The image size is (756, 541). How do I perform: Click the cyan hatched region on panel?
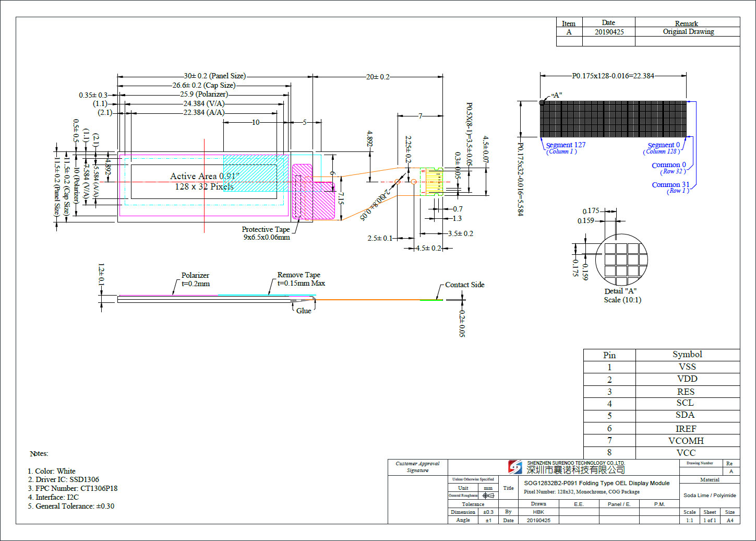click(255, 173)
